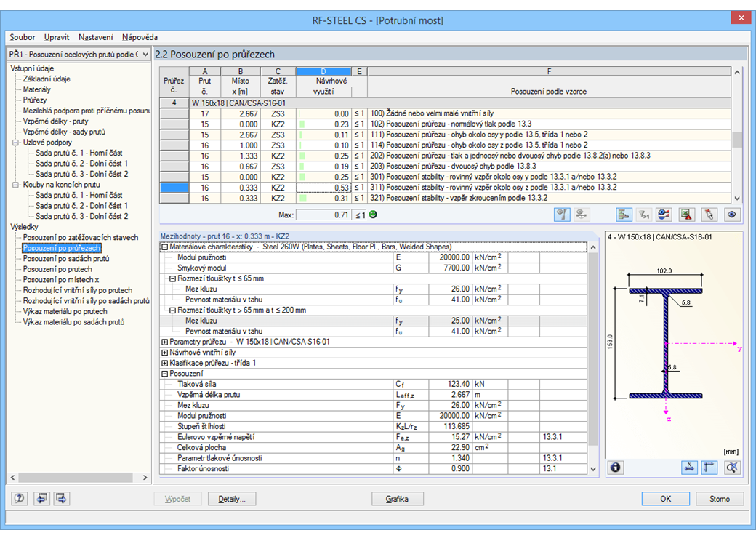Collapse the Klouby na koncích prutu node
Screen dimensions: 756x541
click(x=15, y=185)
